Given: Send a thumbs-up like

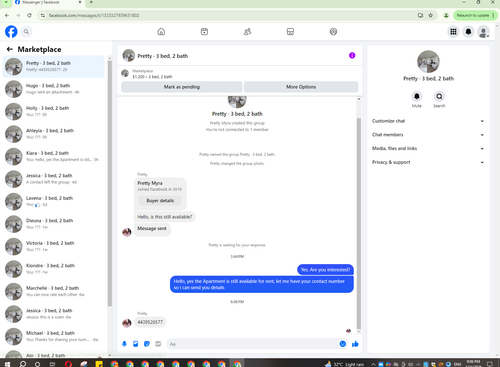Looking at the screenshot, I should pos(355,344).
